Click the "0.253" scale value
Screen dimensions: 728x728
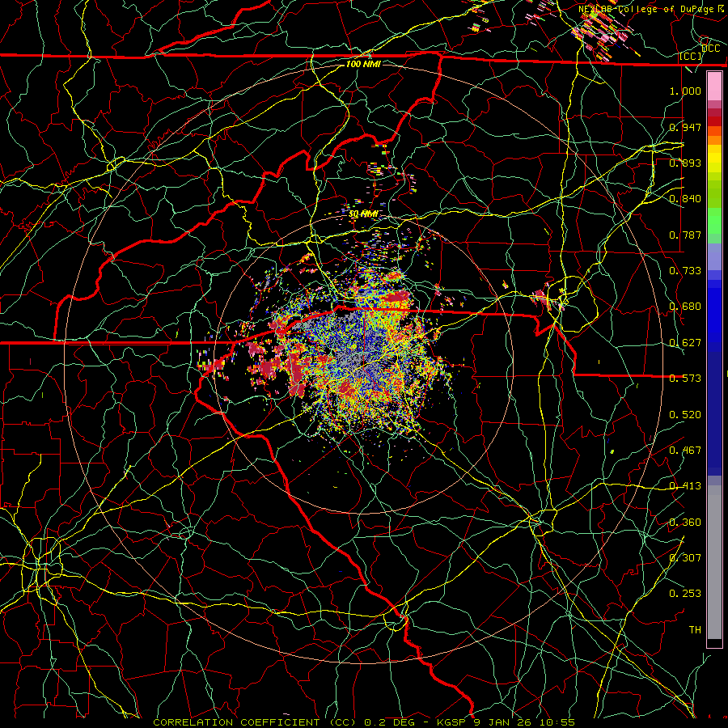685,594
